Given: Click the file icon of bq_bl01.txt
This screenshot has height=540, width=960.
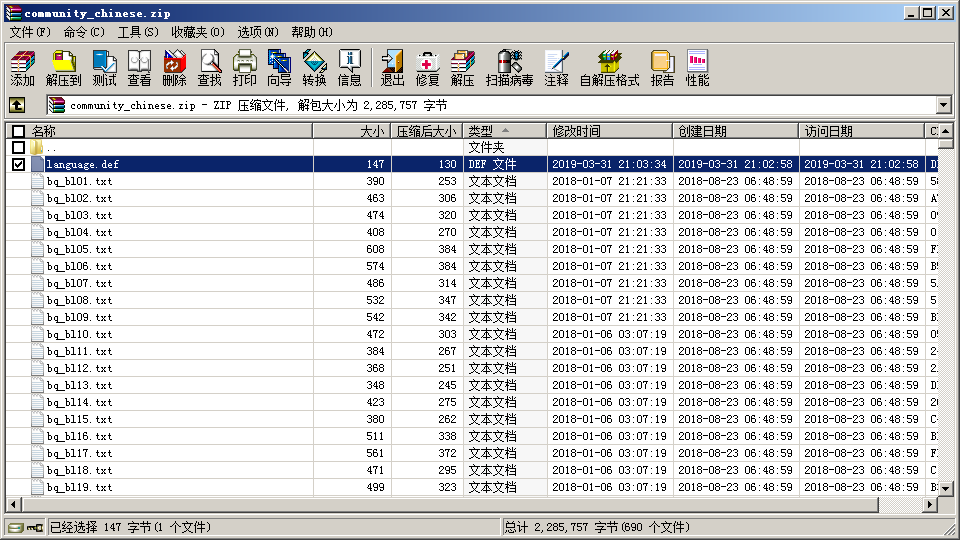Looking at the screenshot, I should tap(37, 181).
